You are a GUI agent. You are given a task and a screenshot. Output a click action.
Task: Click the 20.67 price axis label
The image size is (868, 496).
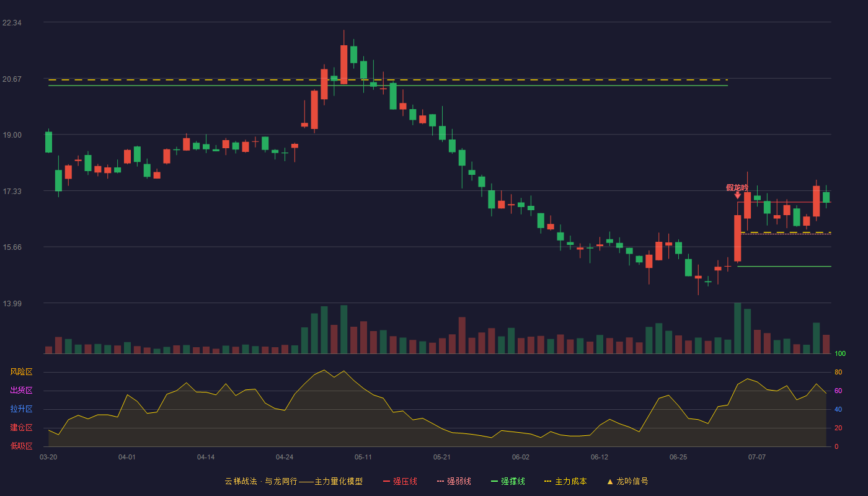(12, 79)
